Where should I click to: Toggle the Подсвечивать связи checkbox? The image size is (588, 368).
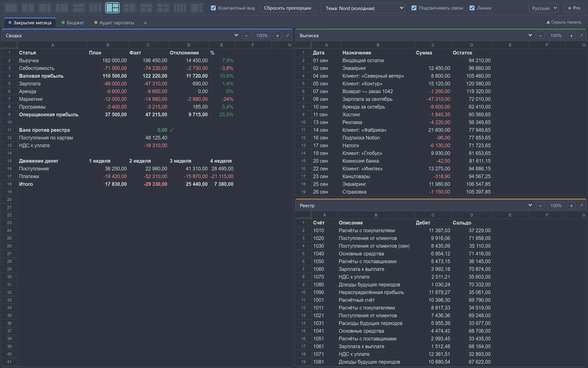click(x=414, y=8)
